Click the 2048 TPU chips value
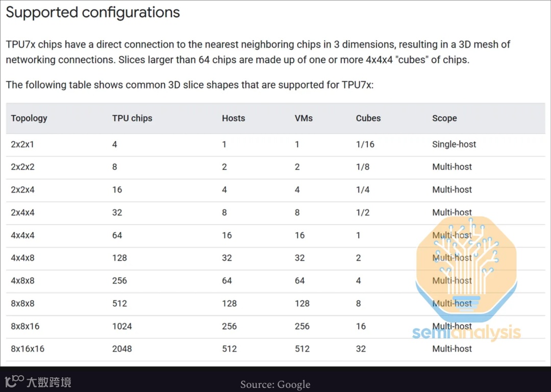Screen dimensions: 551x392 tap(122, 349)
